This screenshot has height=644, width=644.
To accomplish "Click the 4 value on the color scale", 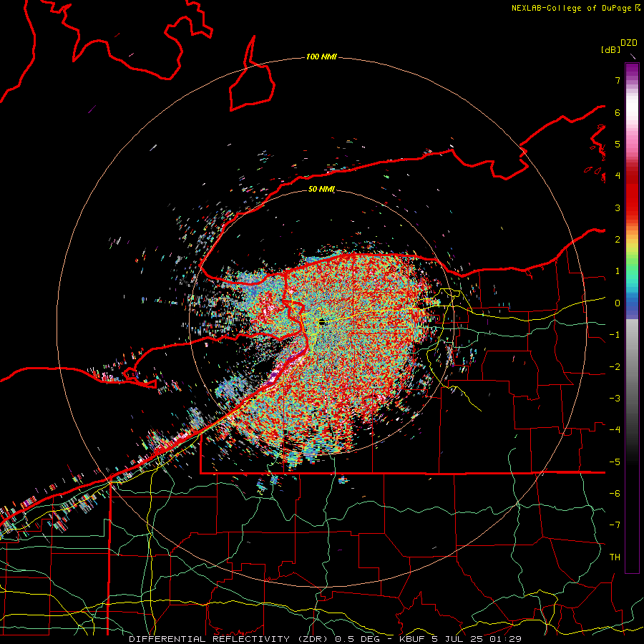I will tap(618, 176).
